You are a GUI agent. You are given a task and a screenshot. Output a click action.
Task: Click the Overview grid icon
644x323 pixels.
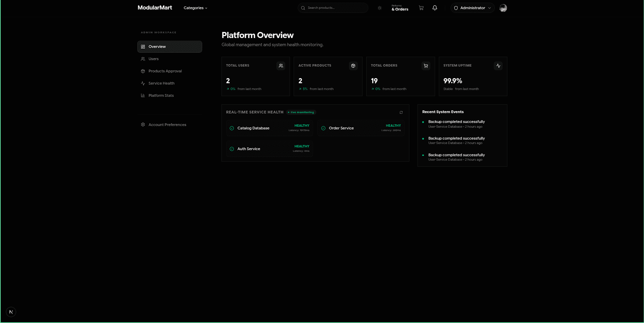143,47
